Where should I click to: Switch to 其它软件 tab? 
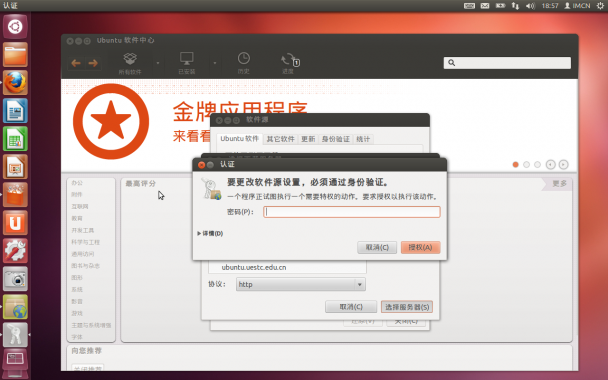(x=280, y=139)
